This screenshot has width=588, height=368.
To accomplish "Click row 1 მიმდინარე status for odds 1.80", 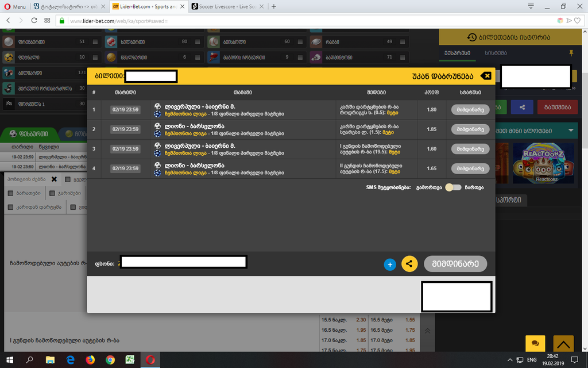I will pyautogui.click(x=470, y=110).
